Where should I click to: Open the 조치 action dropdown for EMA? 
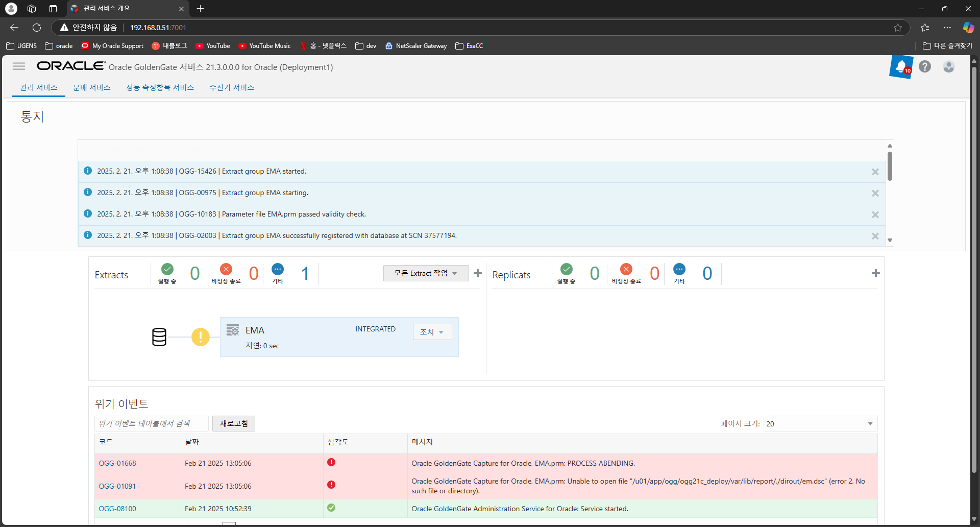pyautogui.click(x=432, y=332)
